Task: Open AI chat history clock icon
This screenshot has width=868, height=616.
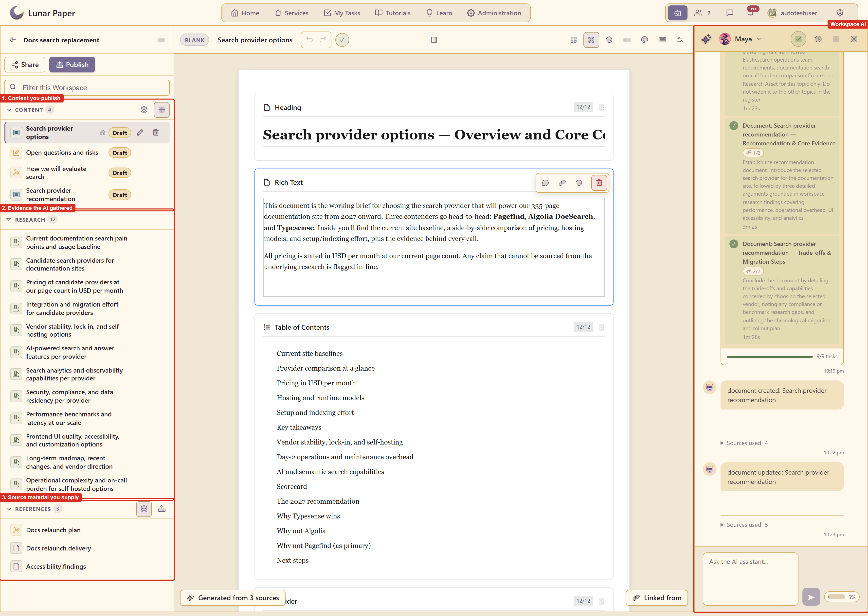Action: [818, 39]
